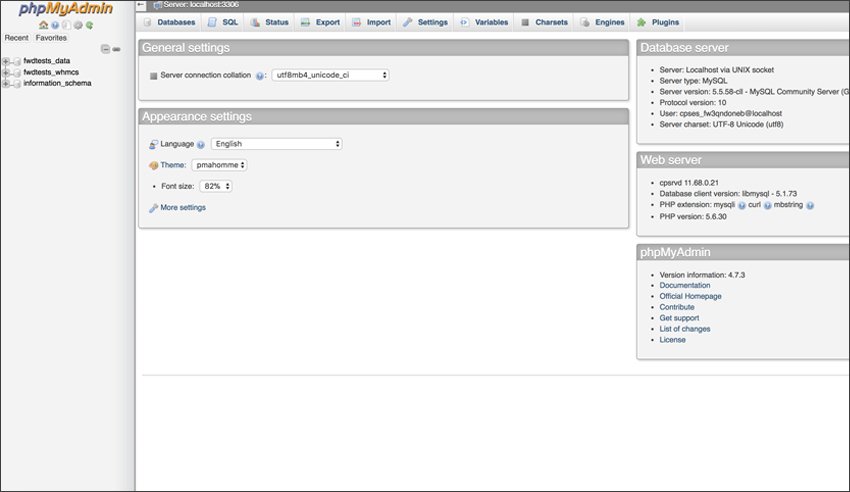This screenshot has width=850, height=492.
Task: Click the Theme: label link
Action: (x=173, y=165)
